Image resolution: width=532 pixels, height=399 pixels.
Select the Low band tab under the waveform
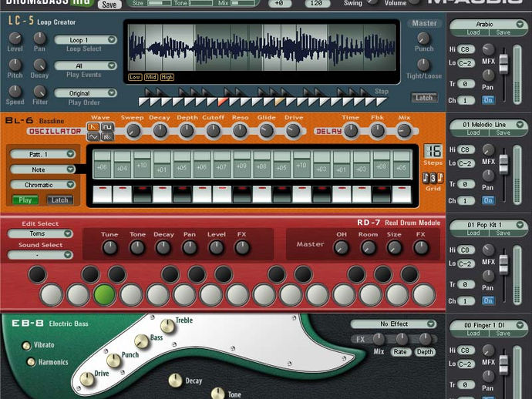(x=135, y=77)
